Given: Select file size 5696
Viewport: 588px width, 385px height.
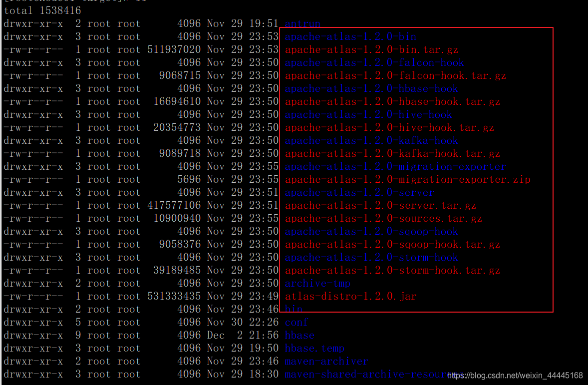Looking at the screenshot, I should click(x=189, y=179).
